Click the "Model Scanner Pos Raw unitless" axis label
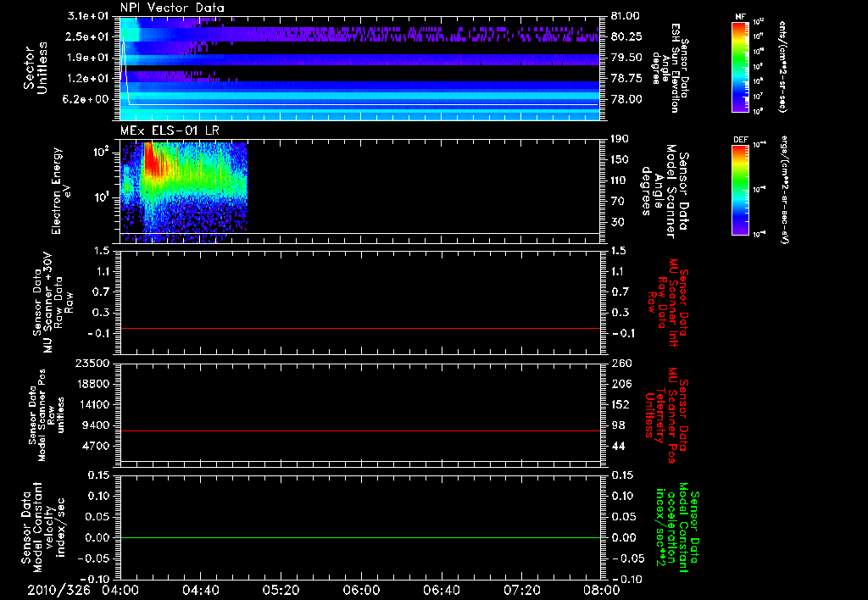 pyautogui.click(x=47, y=415)
